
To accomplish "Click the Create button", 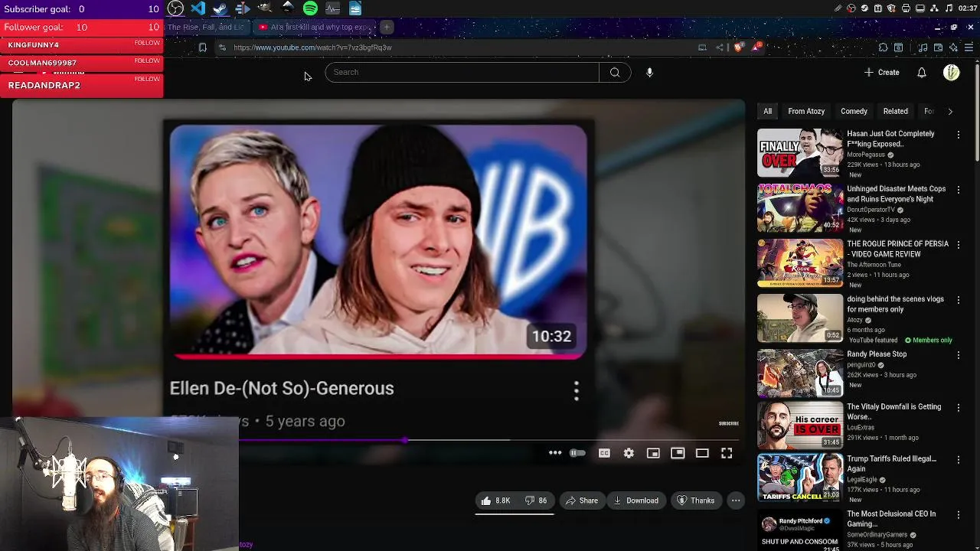I will tap(881, 72).
